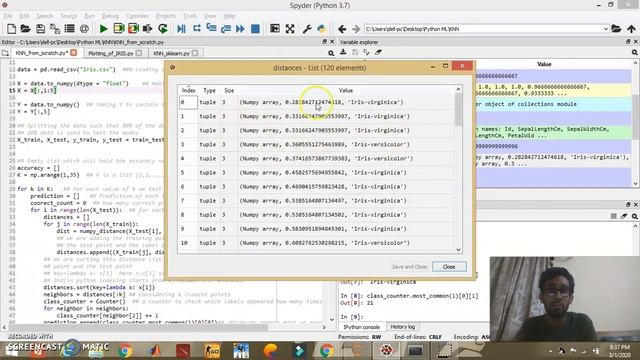
Task: Open Firefox from the taskbar
Action: 270,351
